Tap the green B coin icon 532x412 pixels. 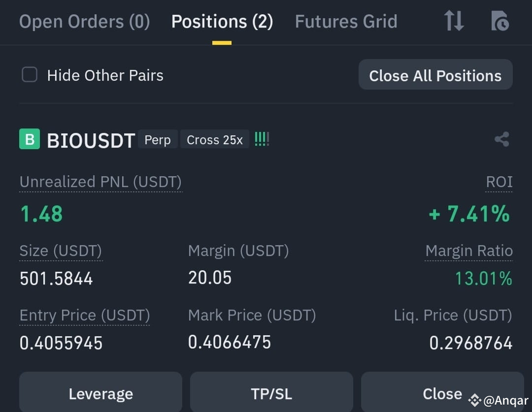[x=30, y=139]
